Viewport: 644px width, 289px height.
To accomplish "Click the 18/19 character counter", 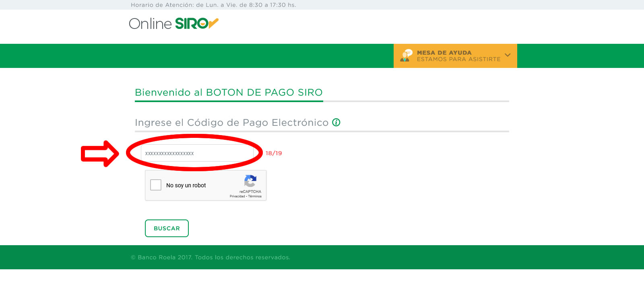I will tap(274, 153).
